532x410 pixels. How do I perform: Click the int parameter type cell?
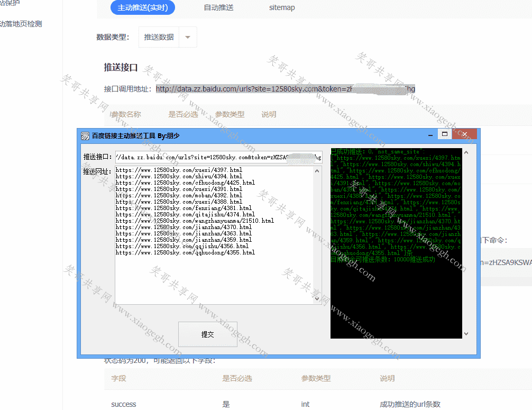coord(305,404)
